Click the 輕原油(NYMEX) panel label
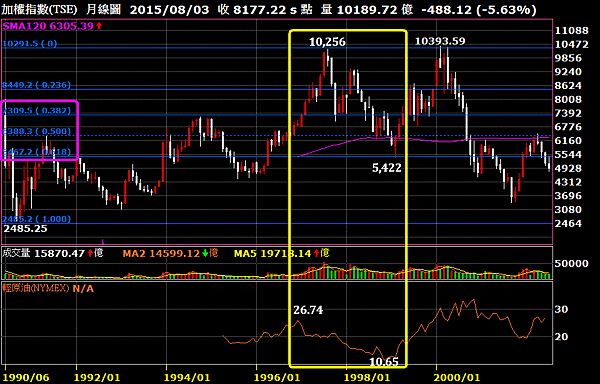This screenshot has height=384, width=600. click(36, 288)
